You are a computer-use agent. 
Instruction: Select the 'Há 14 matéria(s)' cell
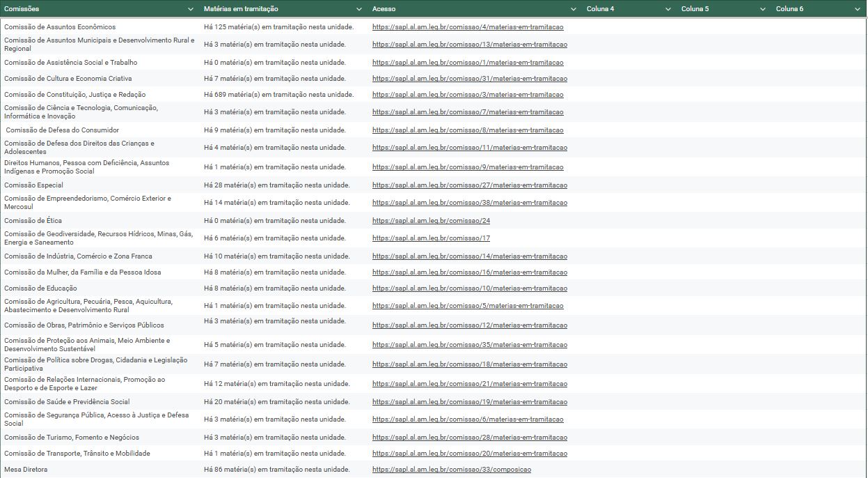click(x=284, y=203)
